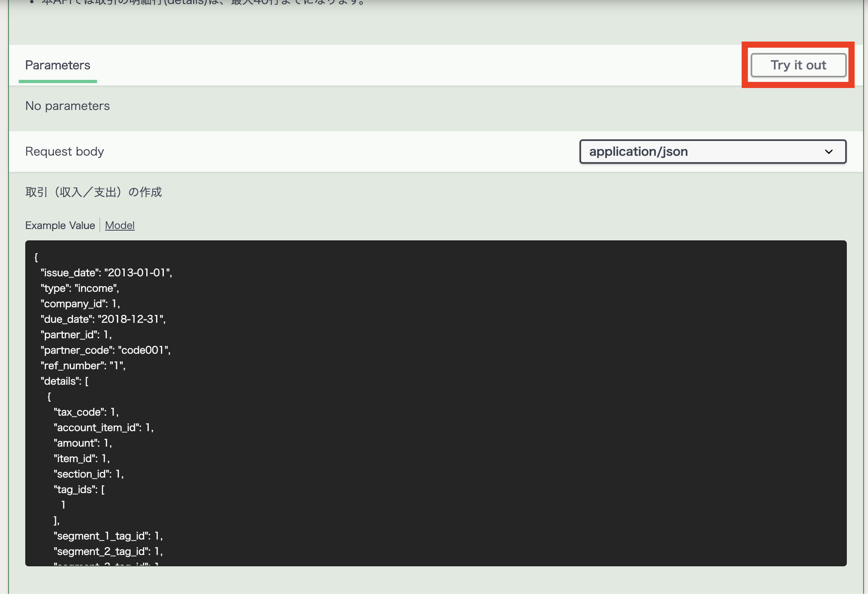Click the "account_item_id" line
This screenshot has height=594, width=868.
click(103, 427)
